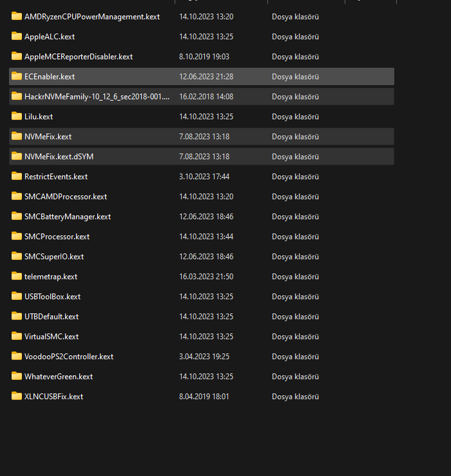This screenshot has height=476, width=451.
Task: Click the NVMeFix.kext folder icon
Action: pos(17,136)
